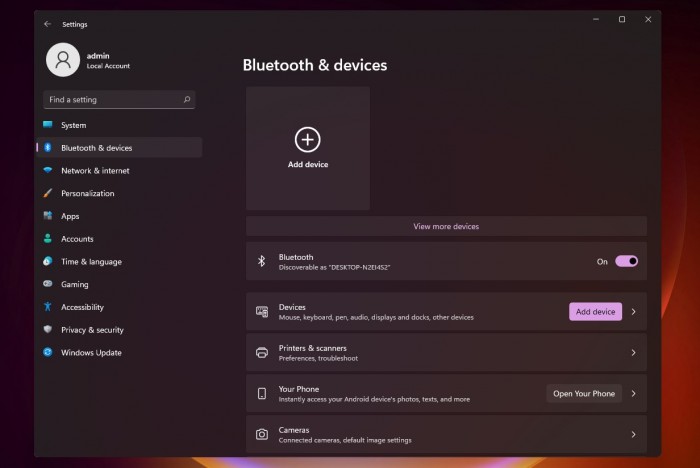Viewport: 700px width, 468px height.
Task: Expand the Devices row chevron
Action: point(633,312)
